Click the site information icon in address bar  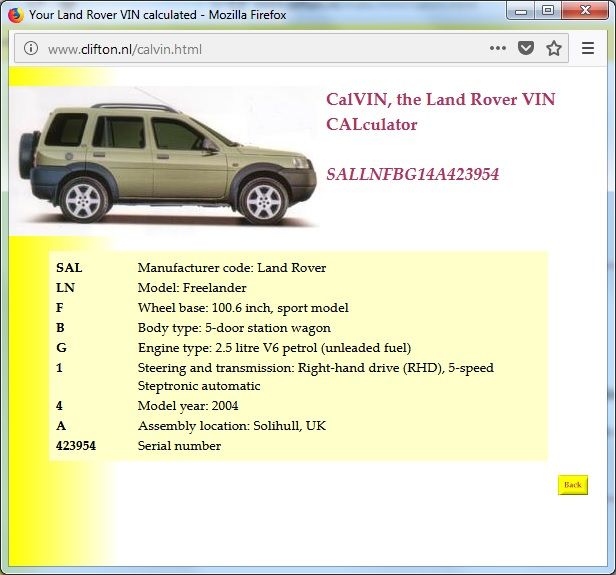point(31,48)
